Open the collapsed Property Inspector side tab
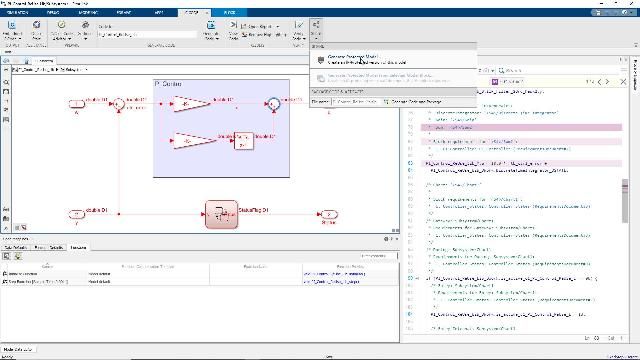 pos(635,75)
